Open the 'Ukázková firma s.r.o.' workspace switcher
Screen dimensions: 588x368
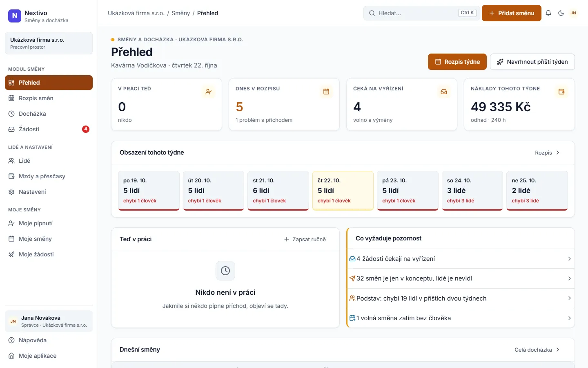pos(49,43)
